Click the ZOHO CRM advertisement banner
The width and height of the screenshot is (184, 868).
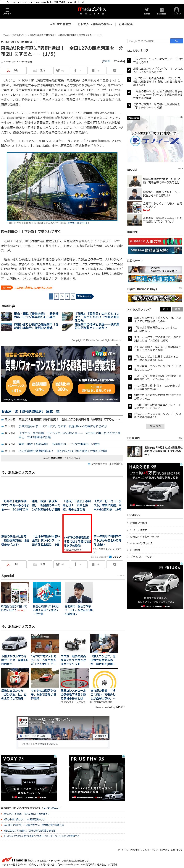pos(60,374)
